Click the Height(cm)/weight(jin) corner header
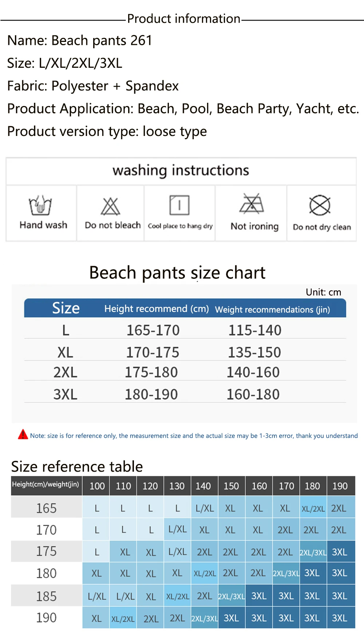 tap(46, 485)
